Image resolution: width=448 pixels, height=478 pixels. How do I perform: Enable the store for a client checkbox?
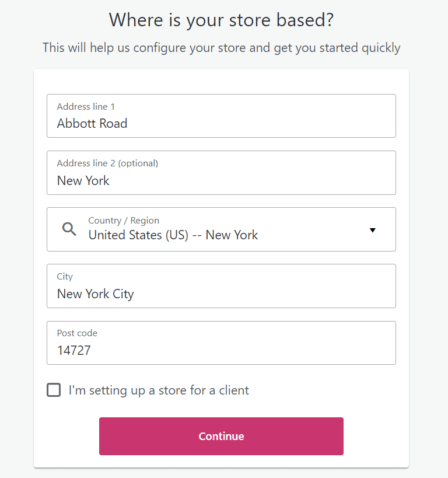(x=54, y=390)
